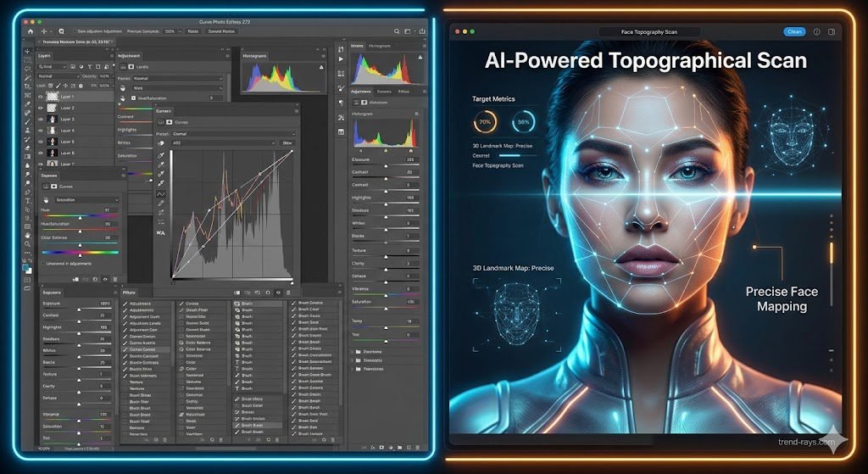The width and height of the screenshot is (868, 474).
Task: Adjust the Exposure slider in the right panel
Action: point(386,165)
